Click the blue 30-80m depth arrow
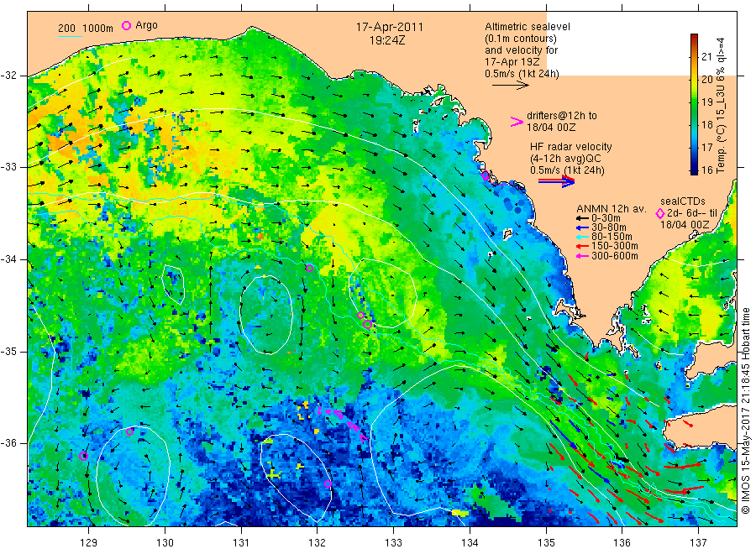 click(x=582, y=227)
